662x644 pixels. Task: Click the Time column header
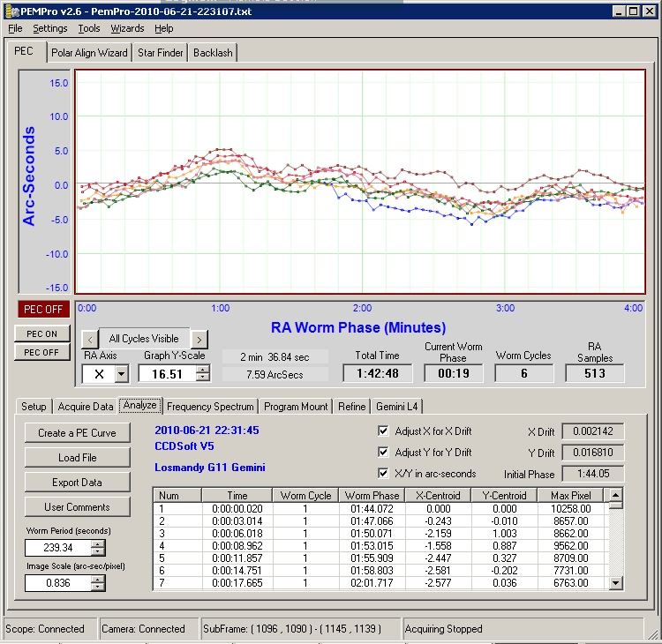(237, 496)
